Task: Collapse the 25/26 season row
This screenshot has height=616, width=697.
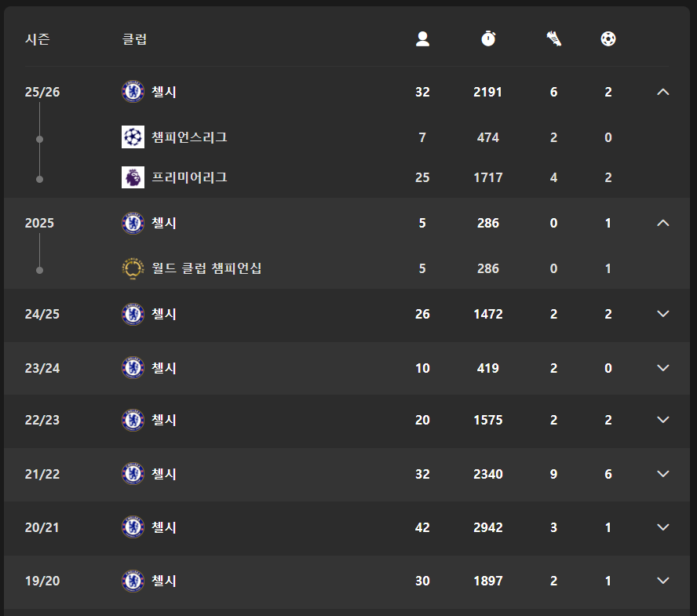Action: coord(662,92)
